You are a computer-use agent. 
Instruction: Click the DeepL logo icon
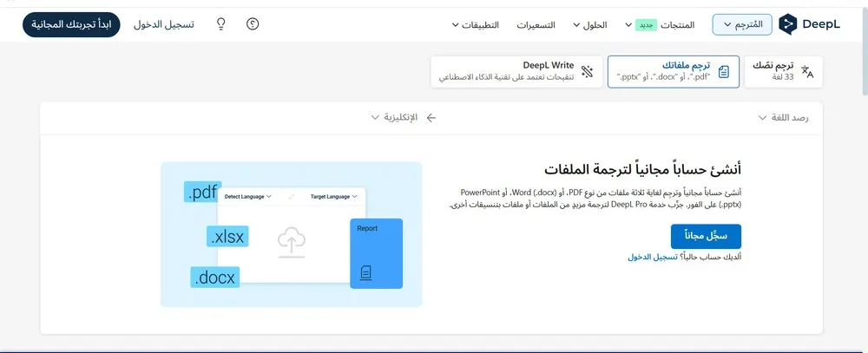[788, 24]
